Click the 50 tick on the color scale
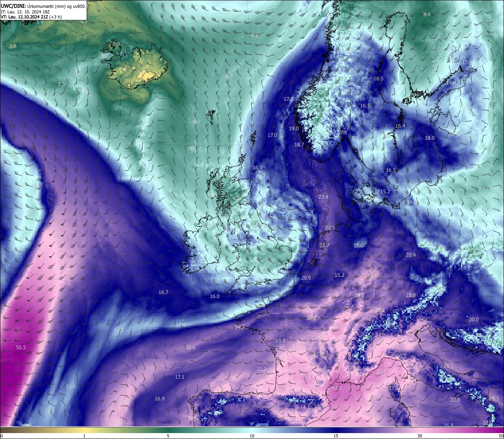This screenshot has height=439, width=504. (x=501, y=436)
